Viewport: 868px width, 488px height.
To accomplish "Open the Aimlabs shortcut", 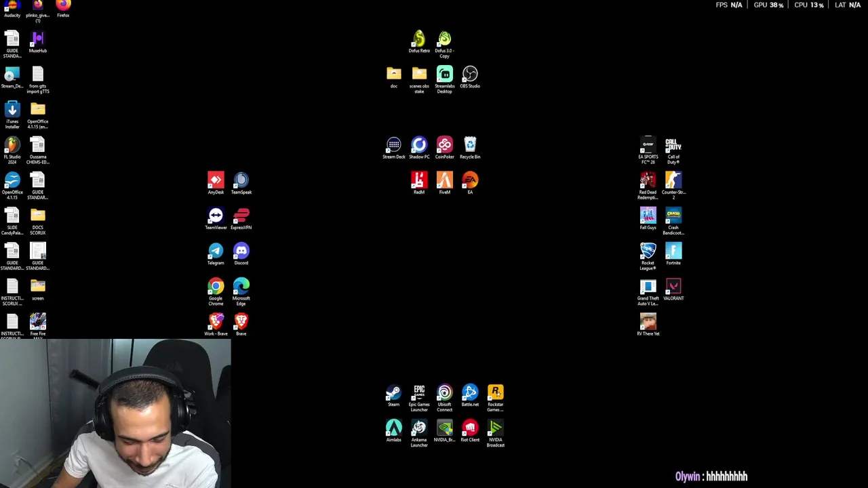I will point(394,430).
